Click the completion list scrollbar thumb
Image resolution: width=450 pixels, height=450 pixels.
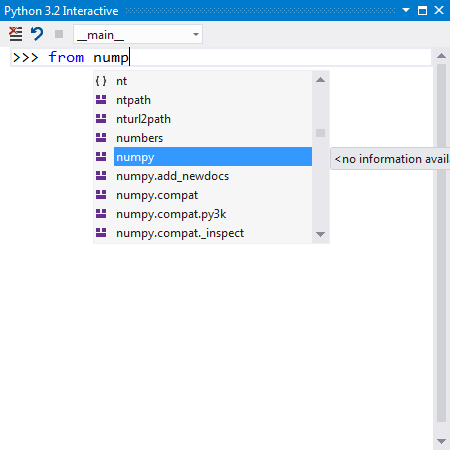click(320, 133)
